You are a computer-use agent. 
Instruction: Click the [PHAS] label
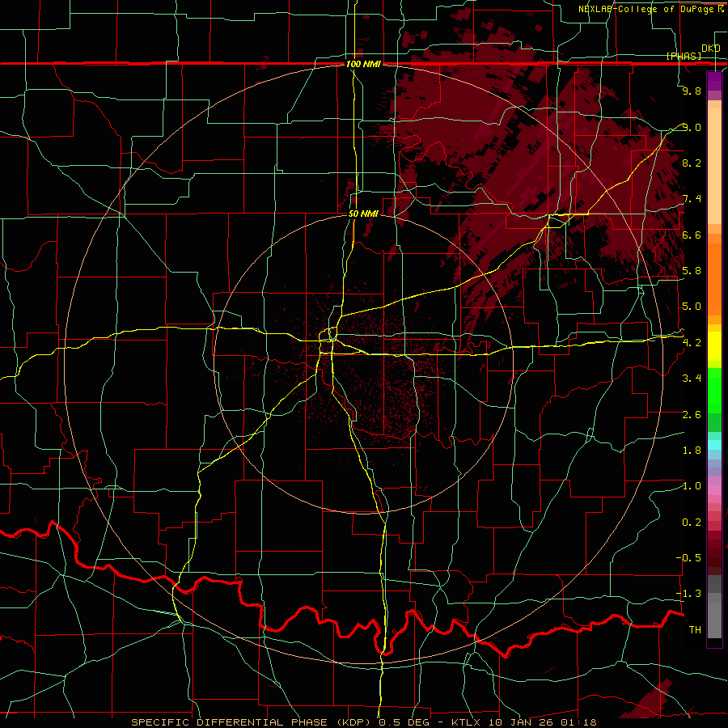click(x=684, y=56)
